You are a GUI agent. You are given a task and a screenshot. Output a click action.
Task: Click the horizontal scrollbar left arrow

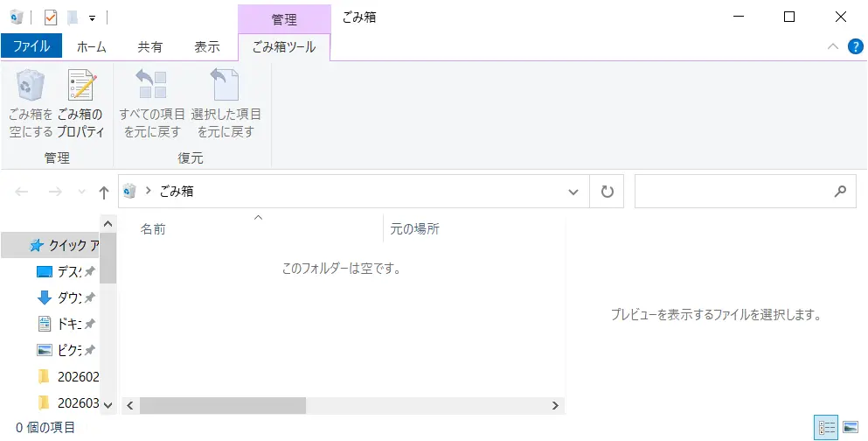point(130,405)
